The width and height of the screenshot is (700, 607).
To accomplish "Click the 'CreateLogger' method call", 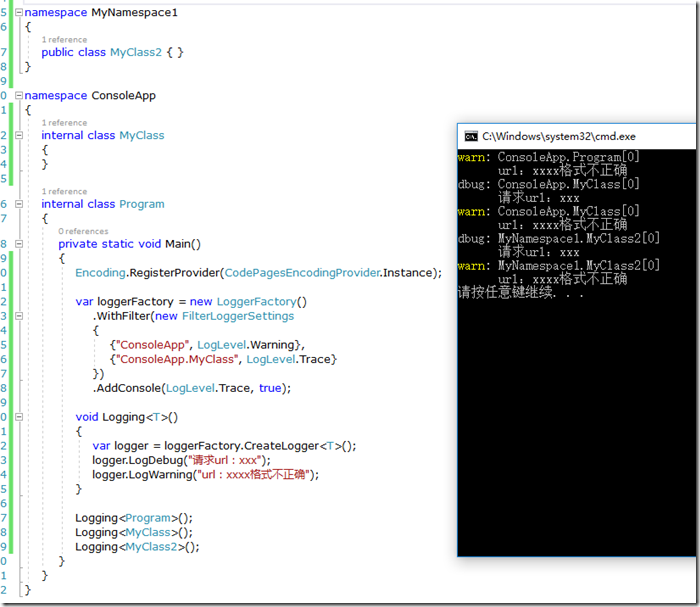I will [x=281, y=446].
